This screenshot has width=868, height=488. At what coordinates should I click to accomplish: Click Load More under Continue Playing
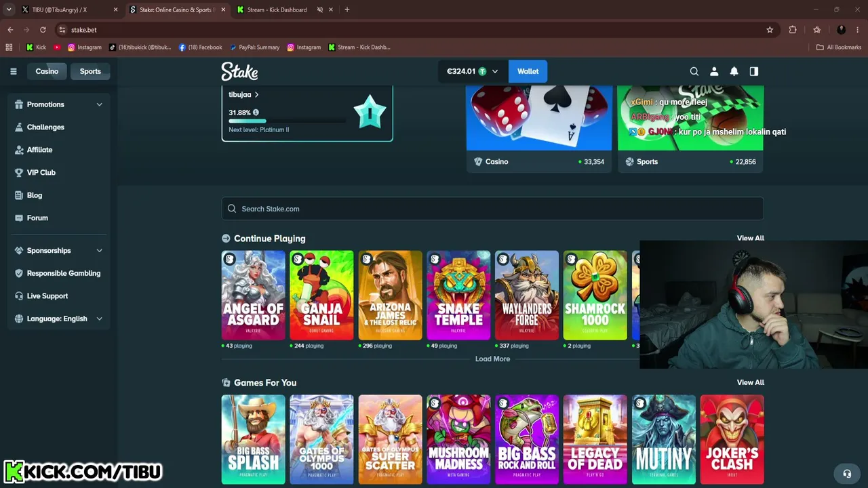[x=492, y=359]
